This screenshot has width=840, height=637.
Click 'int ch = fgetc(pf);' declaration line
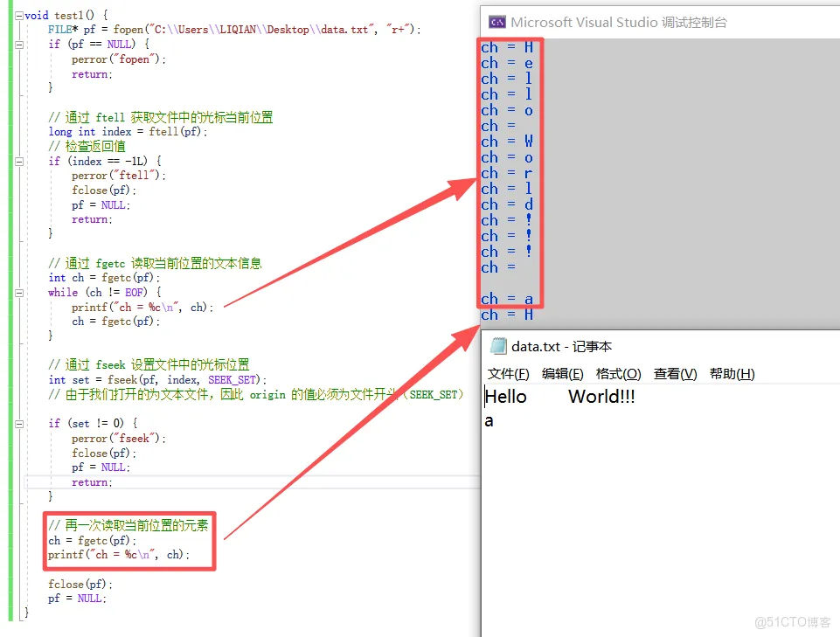click(104, 278)
